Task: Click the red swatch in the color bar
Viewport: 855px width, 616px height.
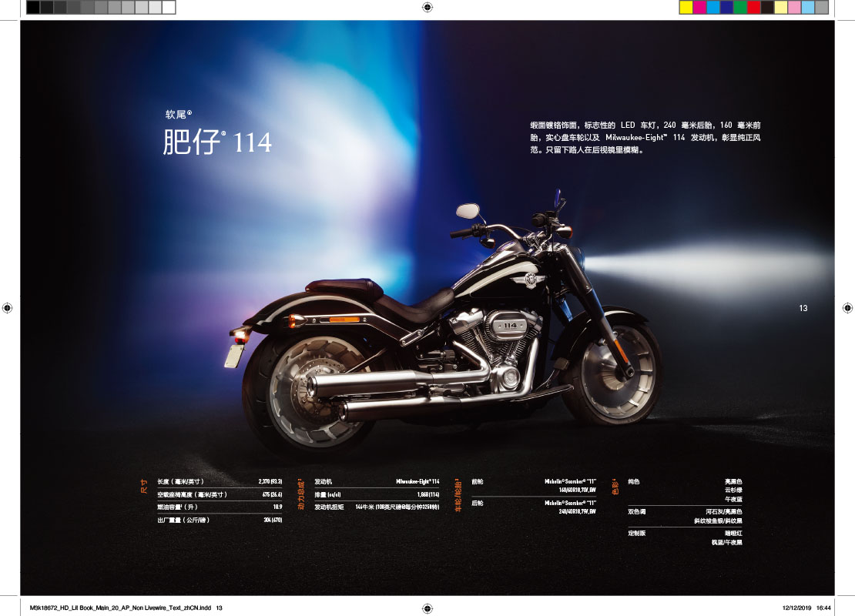Action: [754, 7]
